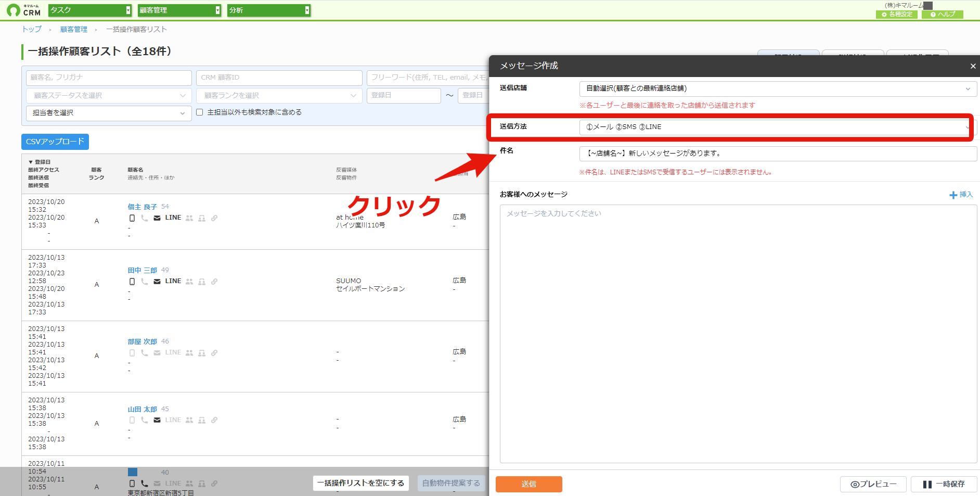
Task: Open the 分析 dropdown menu
Action: click(269, 10)
